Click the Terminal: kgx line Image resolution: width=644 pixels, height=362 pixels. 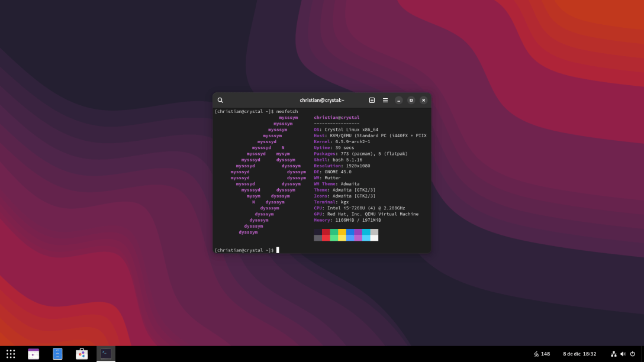coord(331,202)
